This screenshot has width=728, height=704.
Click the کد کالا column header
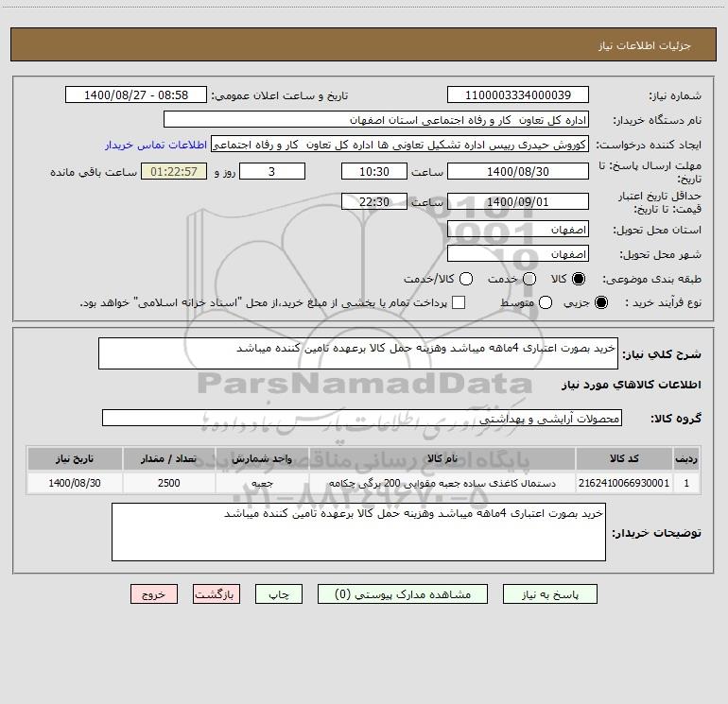coord(624,458)
